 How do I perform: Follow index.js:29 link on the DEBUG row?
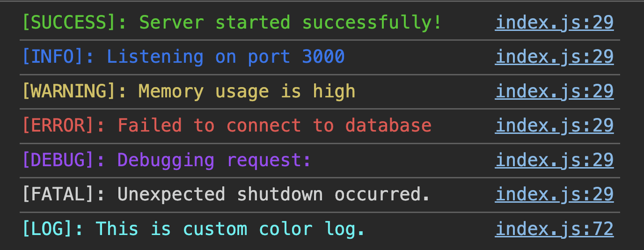click(x=554, y=160)
